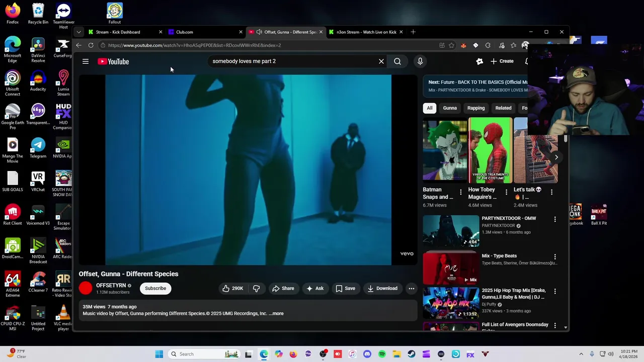The image size is (644, 362).
Task: Open 2025 Hip Hop Trap Mix video
Action: (x=451, y=303)
